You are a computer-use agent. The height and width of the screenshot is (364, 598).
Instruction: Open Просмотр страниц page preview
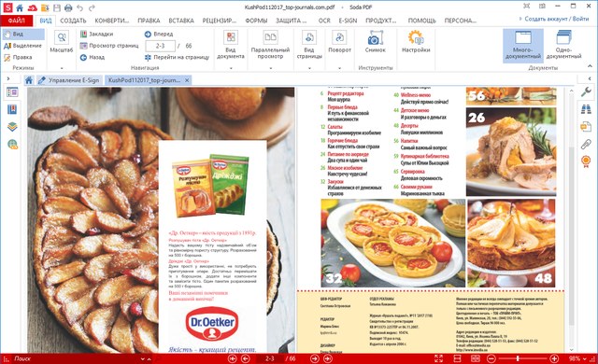109,46
